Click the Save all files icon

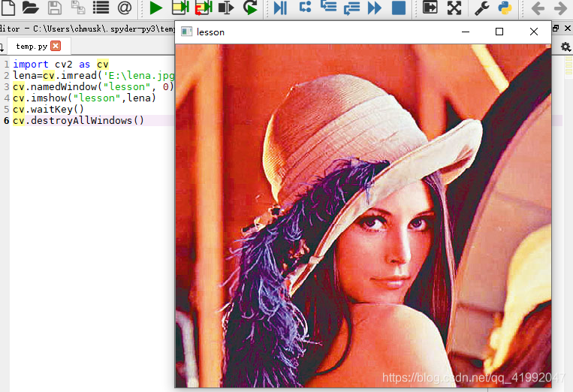pos(78,8)
